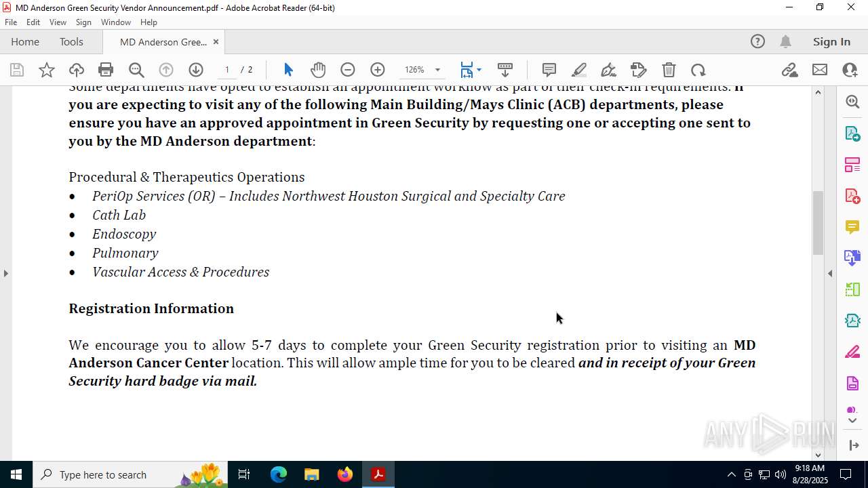The height and width of the screenshot is (488, 868).
Task: Open Microsoft Edge from the taskbar
Action: [x=279, y=474]
